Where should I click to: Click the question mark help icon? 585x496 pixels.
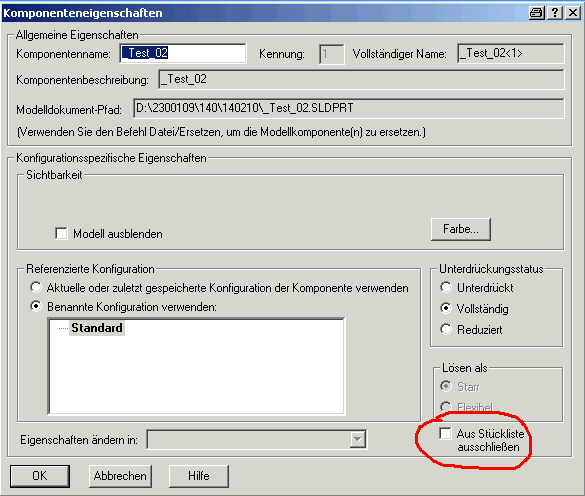tap(555, 13)
